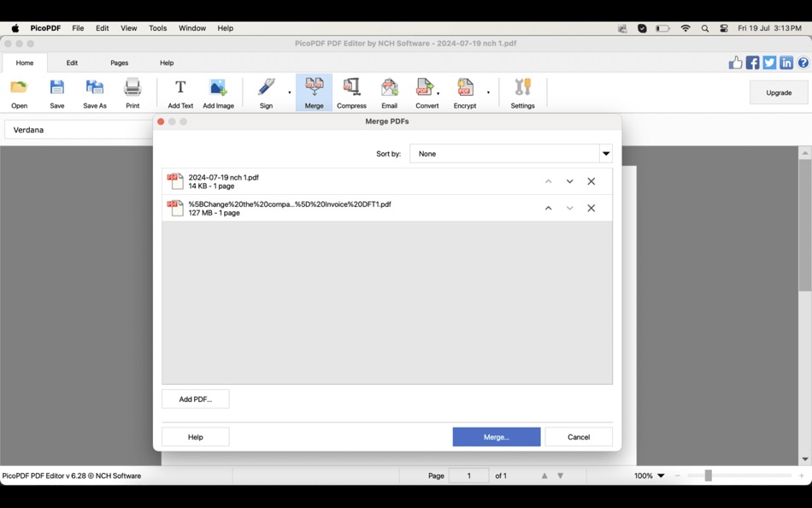This screenshot has width=812, height=508.
Task: Click the vertical scrollbar thumb
Action: pos(804,226)
